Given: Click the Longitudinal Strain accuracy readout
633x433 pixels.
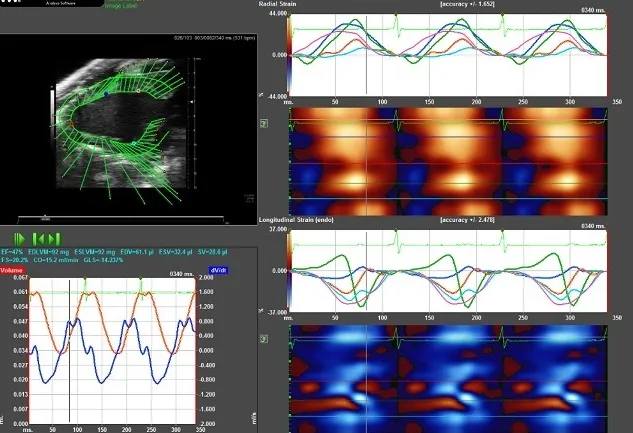Looking at the screenshot, I should pyautogui.click(x=467, y=220).
